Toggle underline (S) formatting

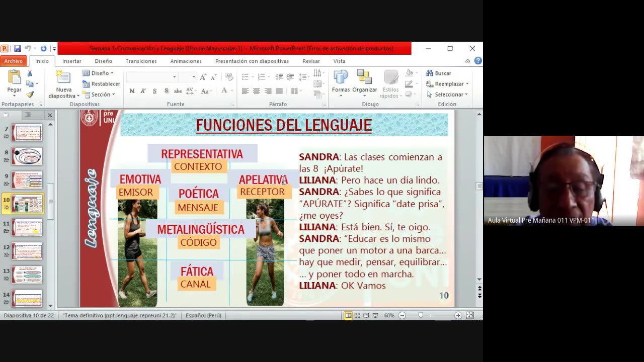(x=154, y=91)
